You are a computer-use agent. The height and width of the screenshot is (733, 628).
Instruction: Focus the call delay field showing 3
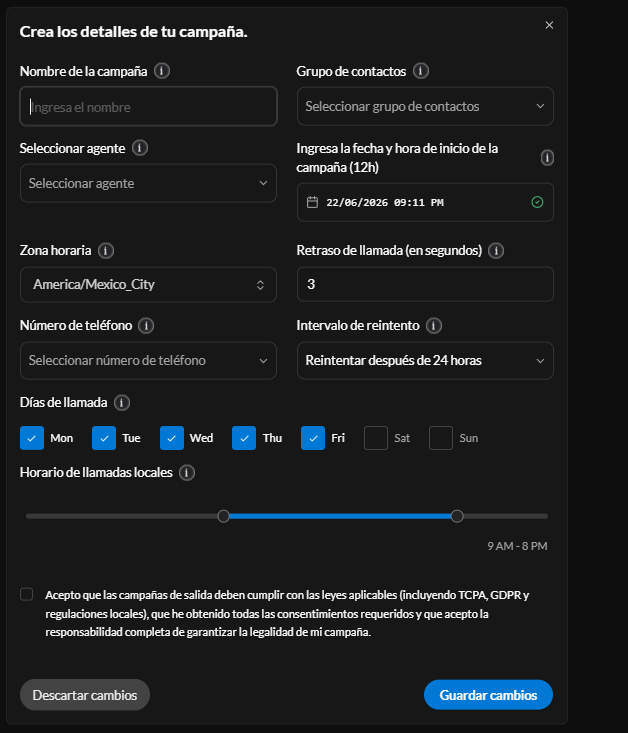pyautogui.click(x=425, y=284)
